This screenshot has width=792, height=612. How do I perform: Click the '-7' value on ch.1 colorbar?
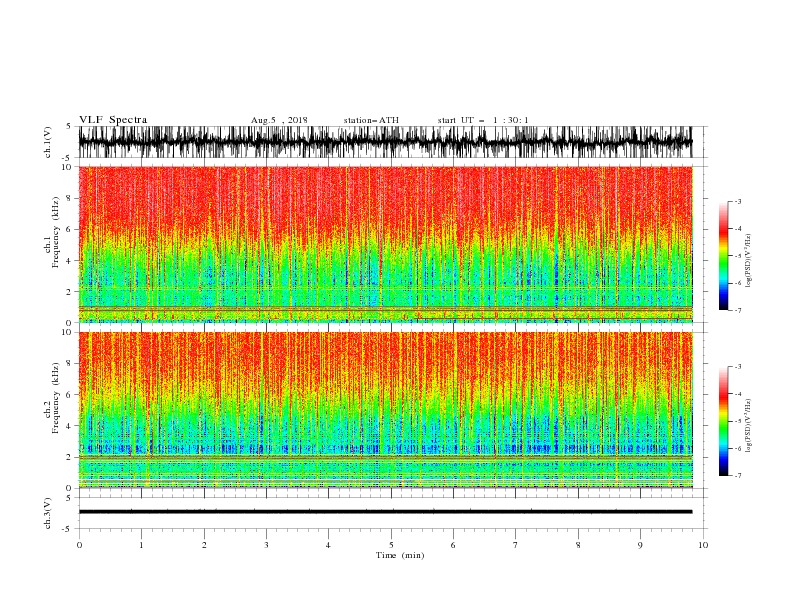pos(738,310)
